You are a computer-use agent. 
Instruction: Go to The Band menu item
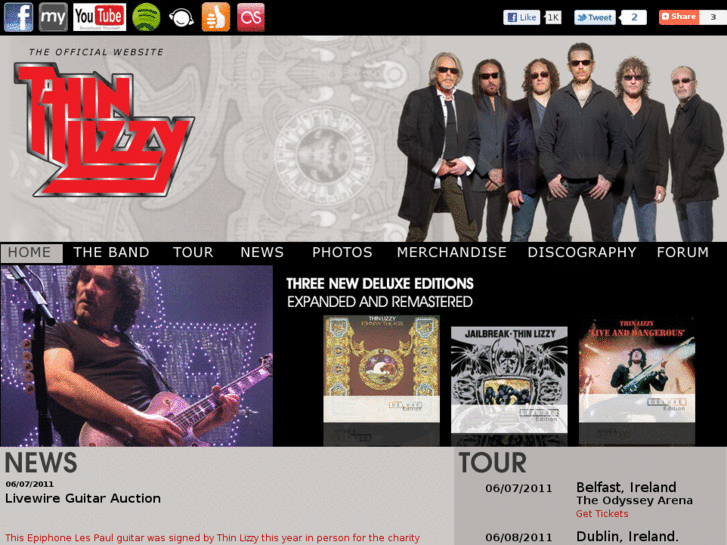[111, 252]
